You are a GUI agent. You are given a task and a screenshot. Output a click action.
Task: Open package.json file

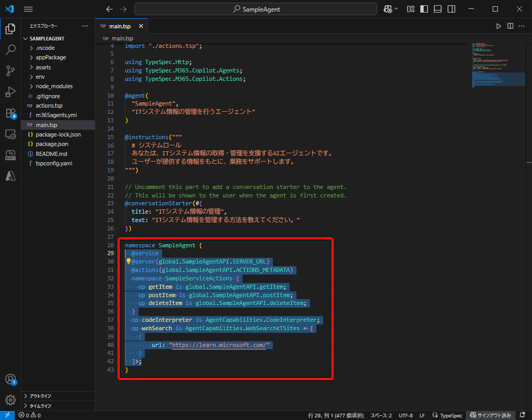coord(52,144)
